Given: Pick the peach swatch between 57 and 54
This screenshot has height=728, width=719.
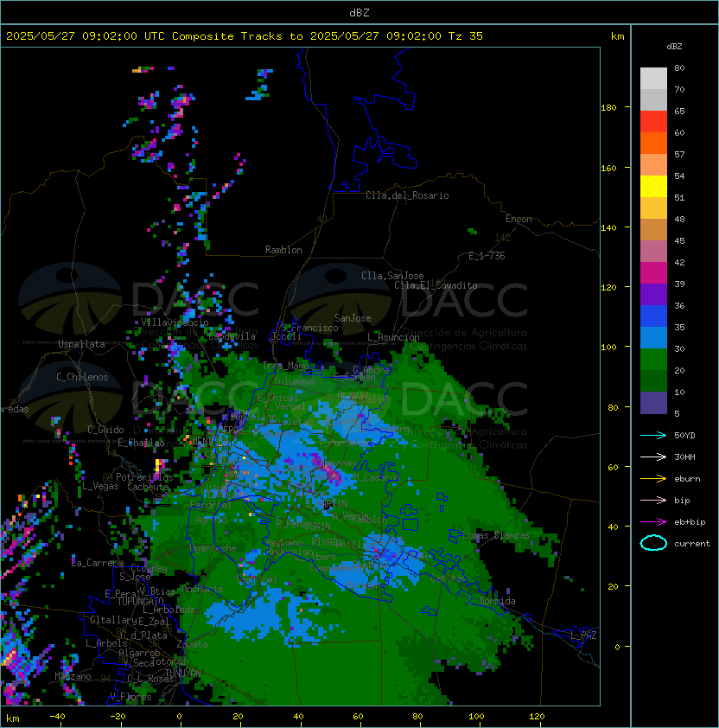Looking at the screenshot, I should coord(653,165).
